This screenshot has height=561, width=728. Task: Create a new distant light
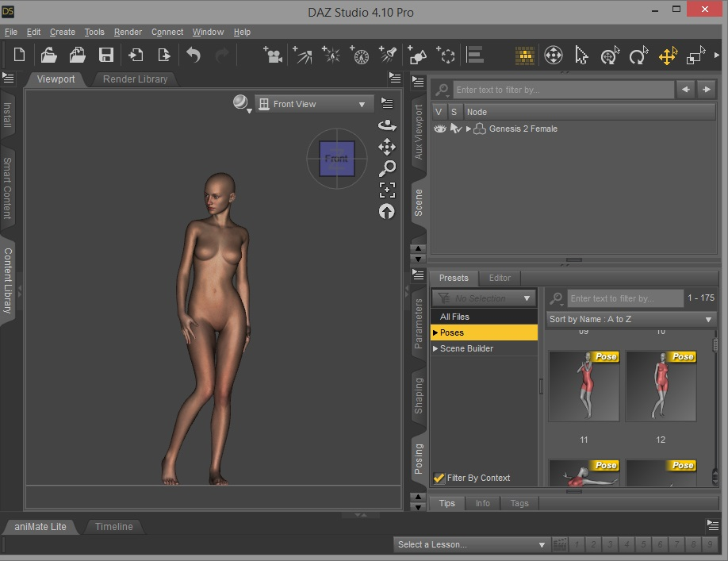303,55
